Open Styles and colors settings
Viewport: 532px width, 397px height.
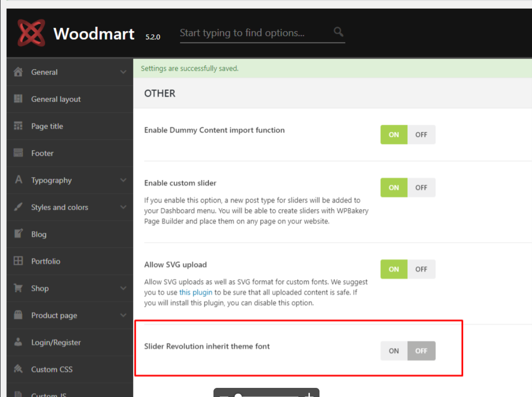(70, 207)
